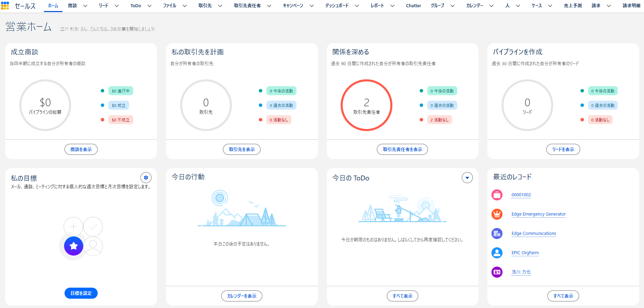Expand the ファイル tab dropdown chevron
Image resolution: width=644 pixels, height=308 pixels.
tap(185, 6)
